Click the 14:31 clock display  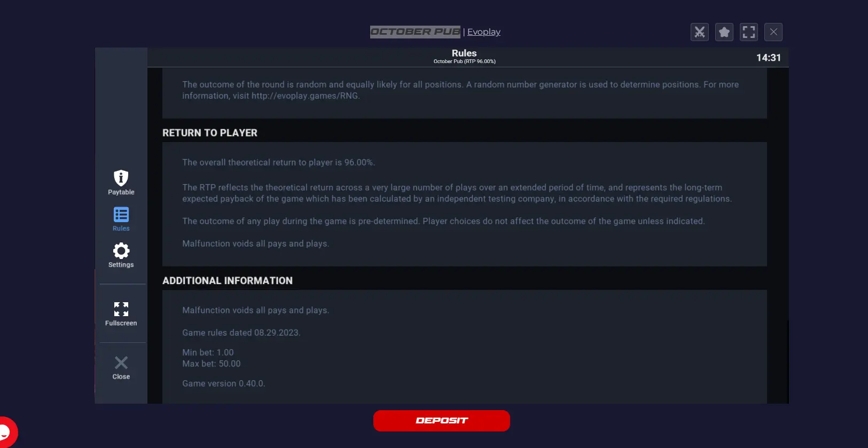point(769,58)
